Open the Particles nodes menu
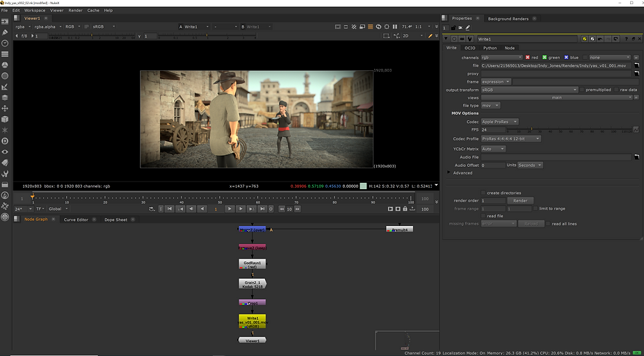 5,130
